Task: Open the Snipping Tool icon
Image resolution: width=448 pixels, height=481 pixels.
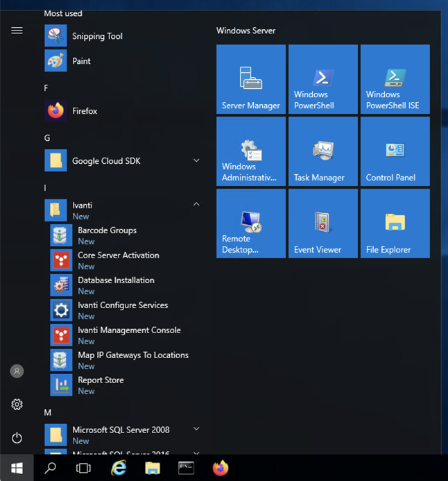Action: pos(55,36)
